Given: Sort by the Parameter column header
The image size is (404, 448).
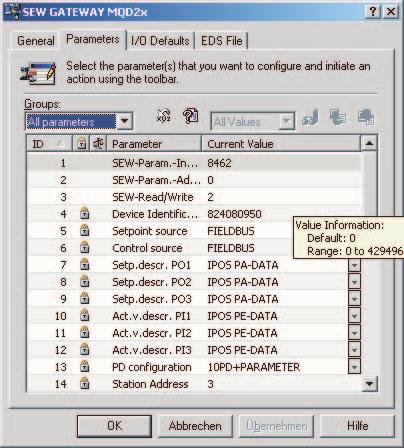Looking at the screenshot, I should point(154,144).
